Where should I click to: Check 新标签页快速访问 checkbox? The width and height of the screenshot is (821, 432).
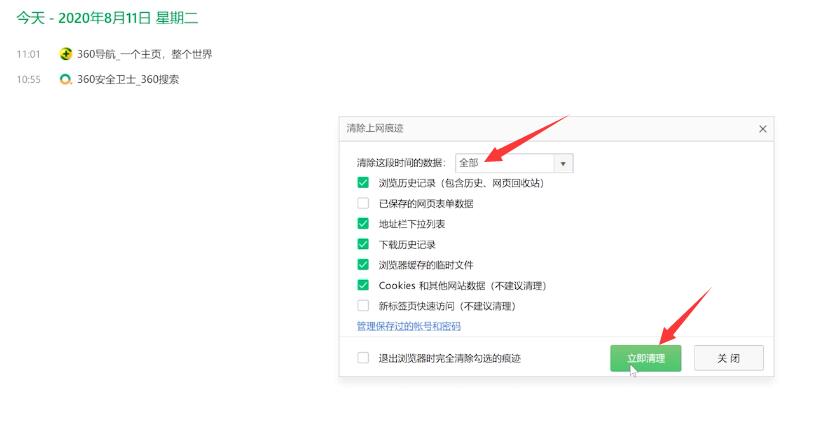click(363, 305)
